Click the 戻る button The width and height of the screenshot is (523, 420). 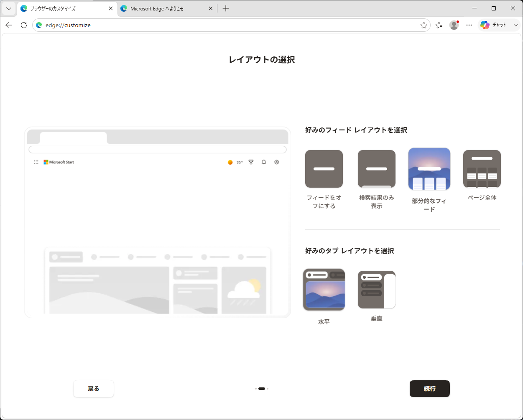coord(94,389)
